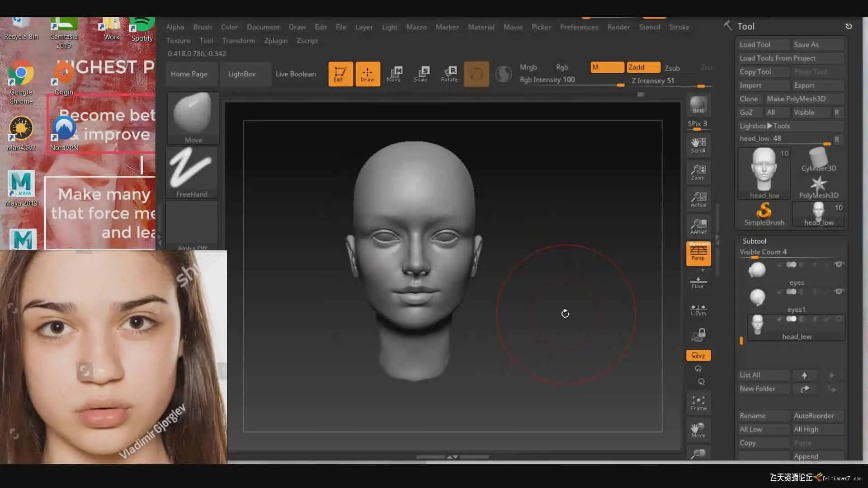Toggle Persp perspective view
The image size is (868, 488).
coord(698,253)
